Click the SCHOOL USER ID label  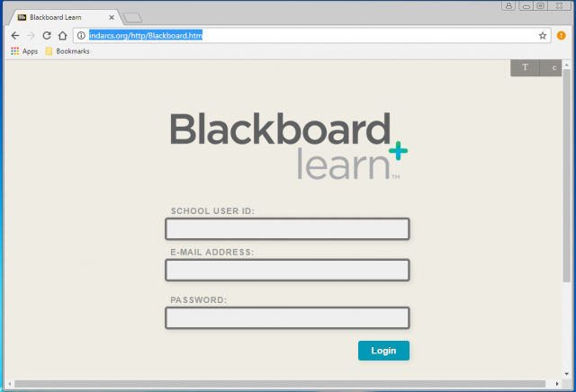point(212,211)
